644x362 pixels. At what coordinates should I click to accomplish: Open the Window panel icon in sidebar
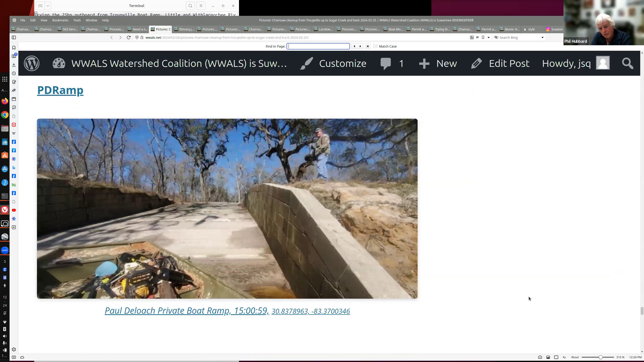(14, 99)
